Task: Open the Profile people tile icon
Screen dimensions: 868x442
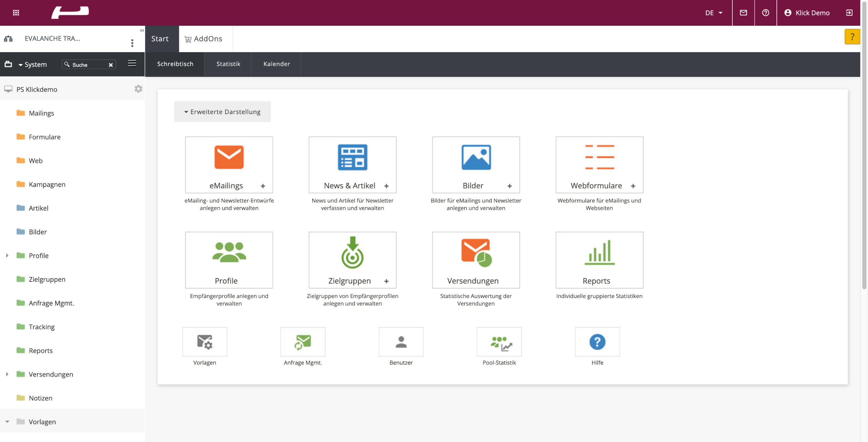Action: [229, 252]
